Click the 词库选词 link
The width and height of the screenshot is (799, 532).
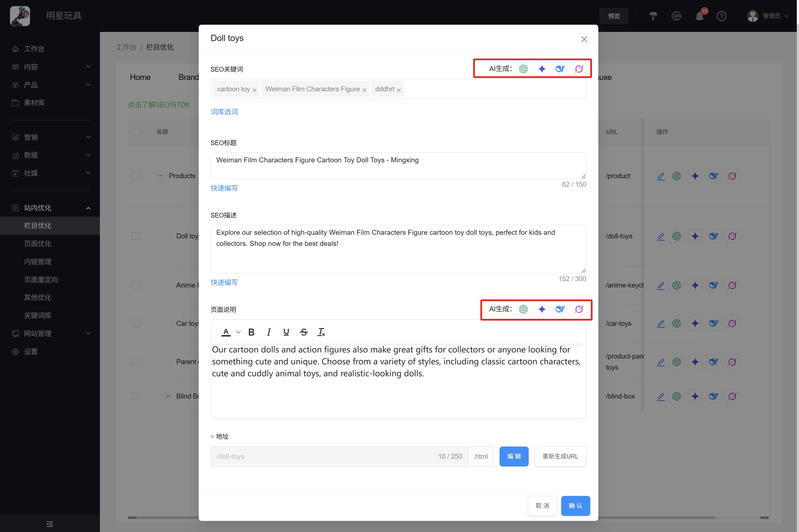click(224, 112)
